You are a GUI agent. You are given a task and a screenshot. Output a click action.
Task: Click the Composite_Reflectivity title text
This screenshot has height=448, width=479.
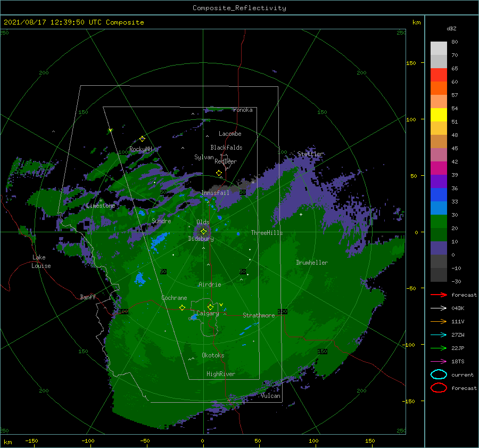[240, 8]
